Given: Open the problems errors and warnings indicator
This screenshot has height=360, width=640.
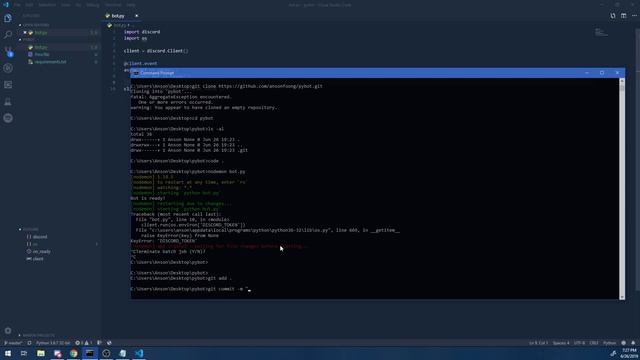Looking at the screenshot, I should coord(84,343).
